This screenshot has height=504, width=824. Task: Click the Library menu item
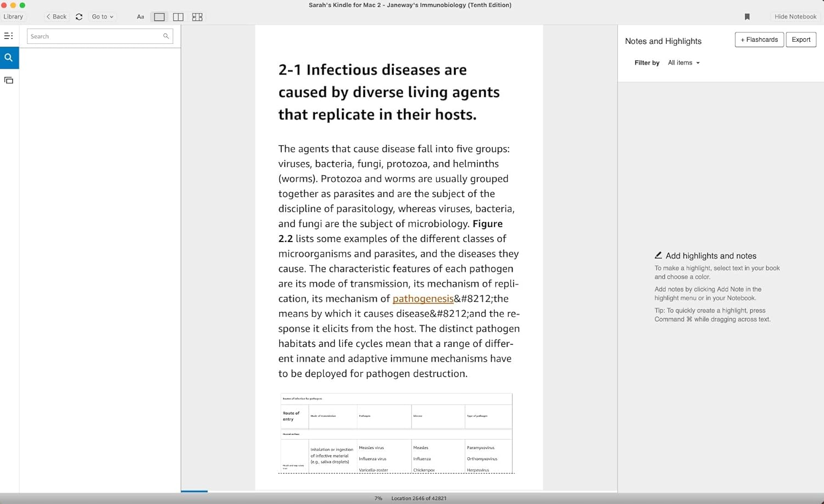pos(13,16)
